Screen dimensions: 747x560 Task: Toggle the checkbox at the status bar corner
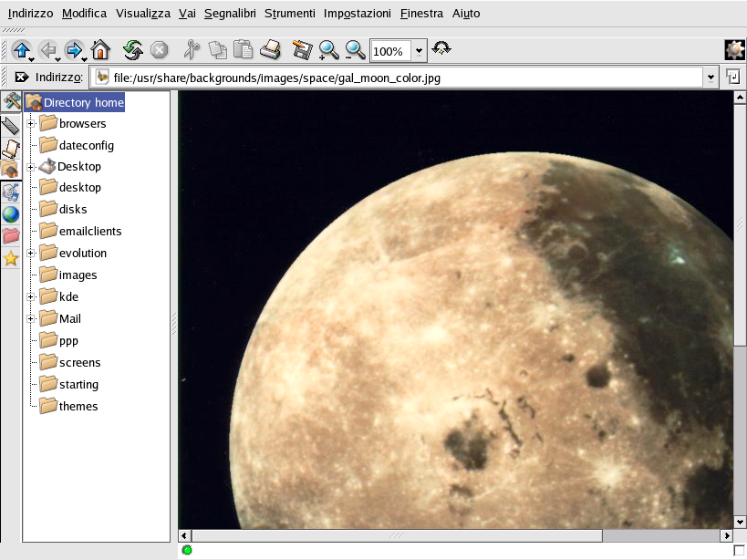(739, 551)
